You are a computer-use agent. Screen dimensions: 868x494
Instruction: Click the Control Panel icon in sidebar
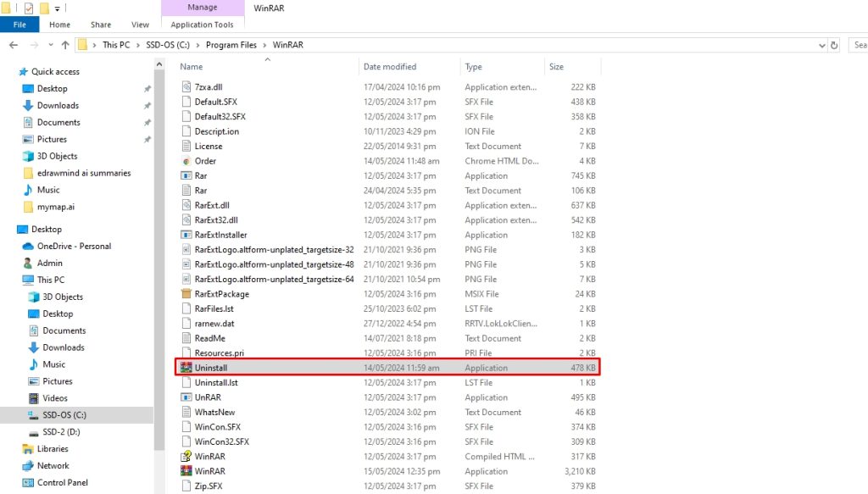point(28,482)
